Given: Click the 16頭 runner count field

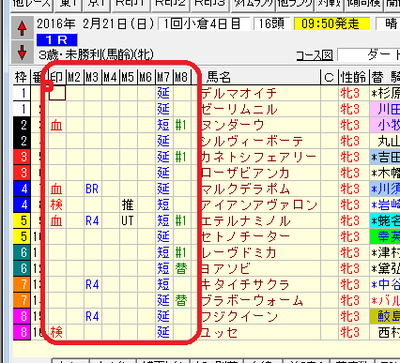Looking at the screenshot, I should tap(272, 24).
